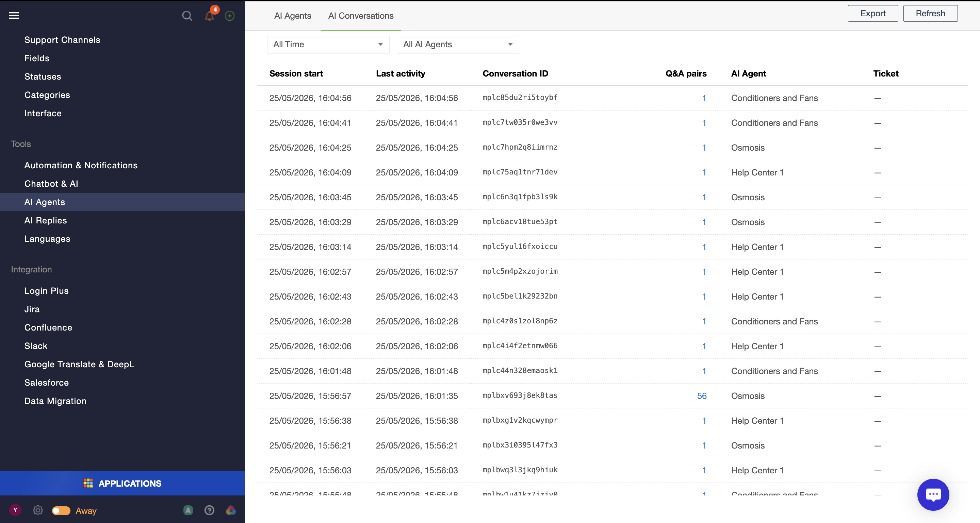The width and height of the screenshot is (980, 523).
Task: Click the Y user avatar
Action: [x=15, y=510]
